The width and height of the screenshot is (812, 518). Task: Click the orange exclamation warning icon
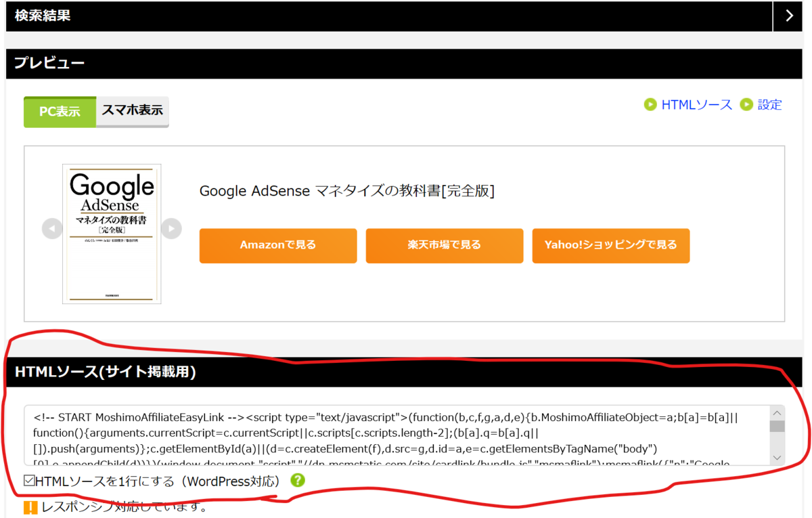tap(30, 508)
